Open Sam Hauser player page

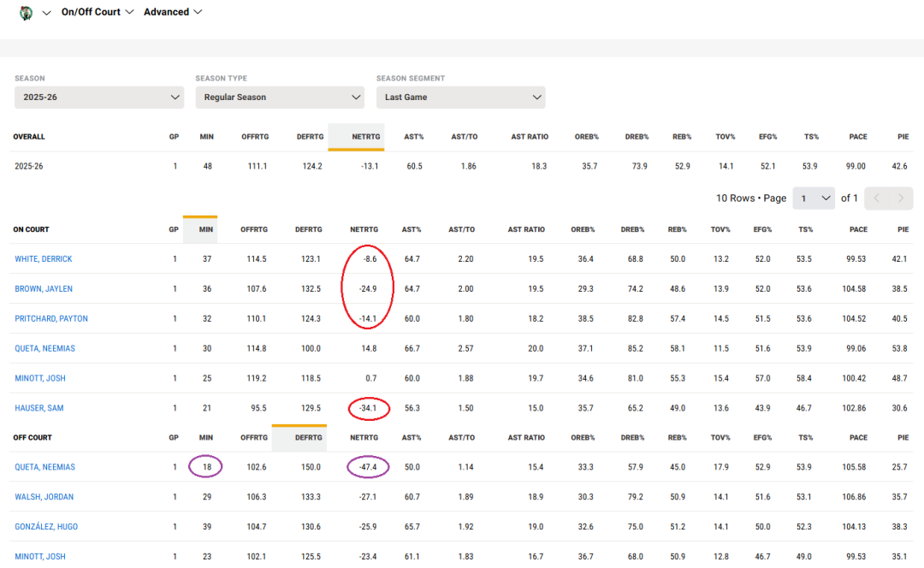click(39, 408)
